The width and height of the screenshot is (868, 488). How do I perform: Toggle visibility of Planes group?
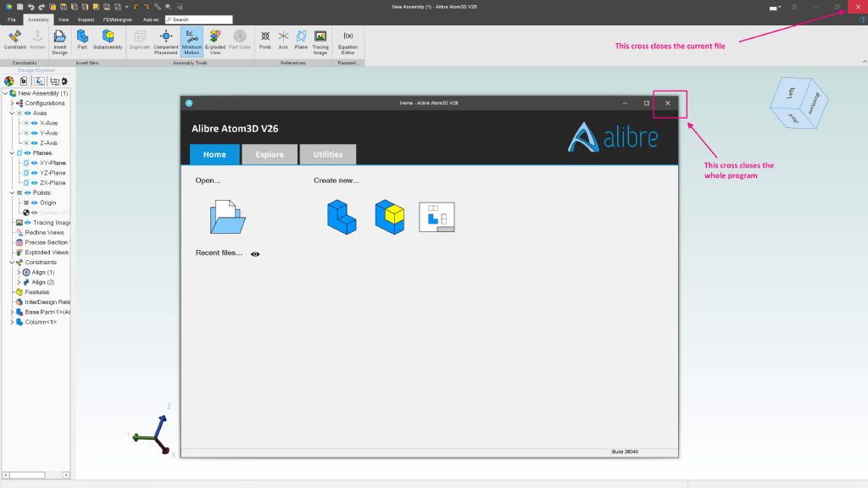(x=28, y=152)
